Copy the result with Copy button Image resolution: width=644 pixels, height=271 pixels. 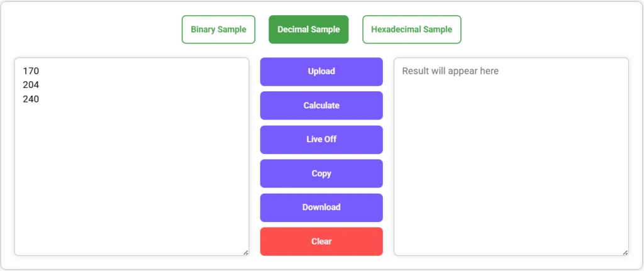321,174
